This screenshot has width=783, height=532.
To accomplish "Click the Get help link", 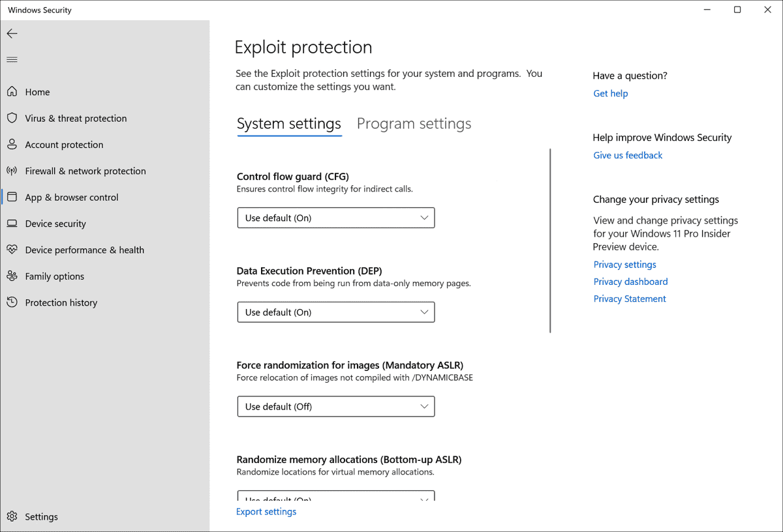I will pos(611,93).
